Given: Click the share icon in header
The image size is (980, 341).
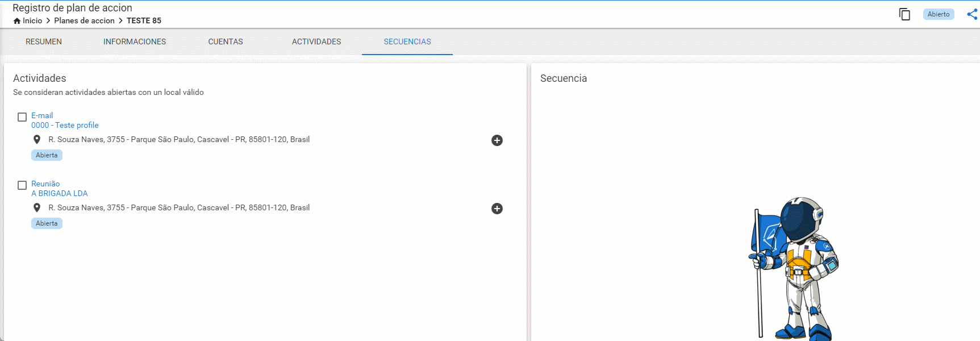Looking at the screenshot, I should coord(973,14).
